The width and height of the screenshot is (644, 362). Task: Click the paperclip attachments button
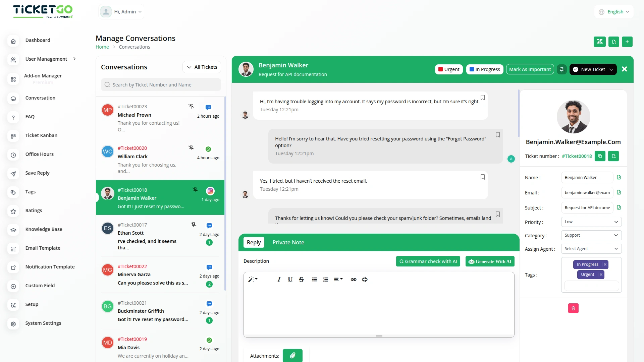[292, 355]
